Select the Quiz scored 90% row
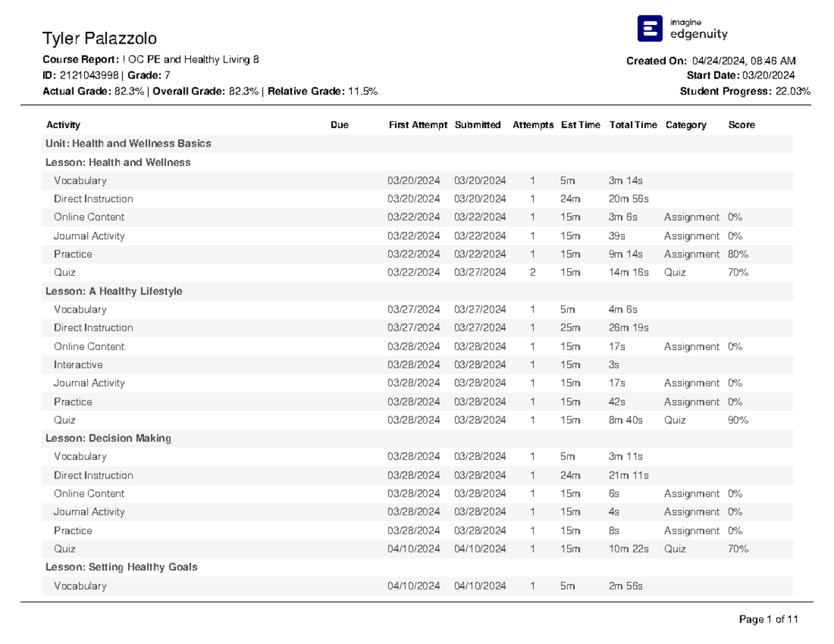This screenshot has width=834, height=644. coord(65,420)
